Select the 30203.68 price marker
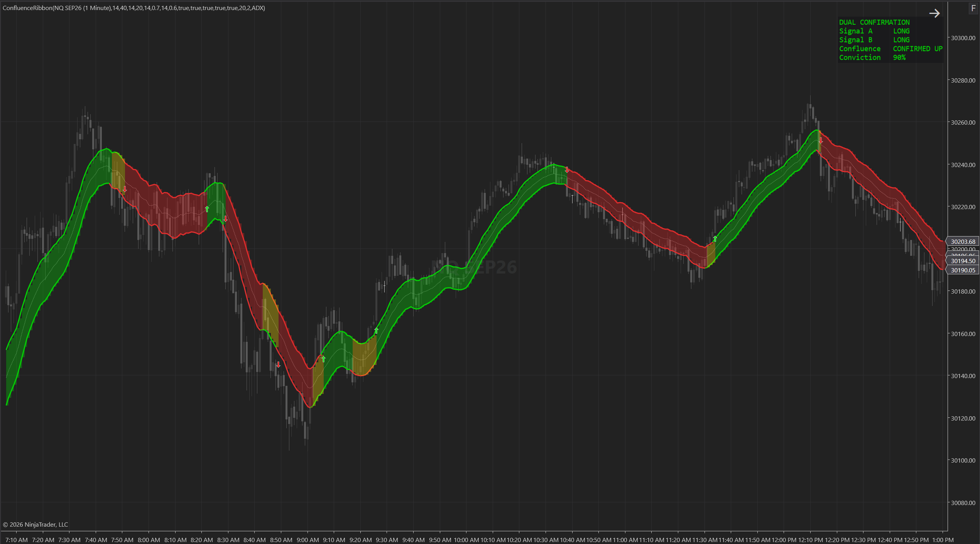Screen dimensions: 980x544 point(963,242)
